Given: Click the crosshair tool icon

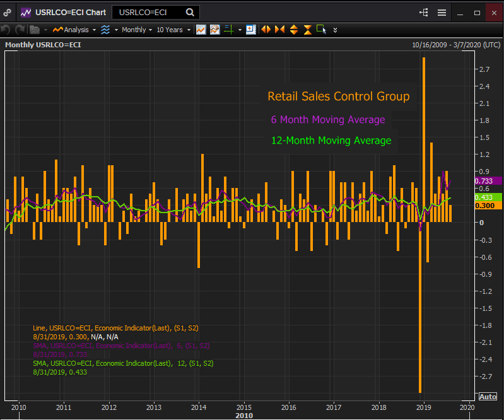Looking at the screenshot, I should [x=228, y=30].
